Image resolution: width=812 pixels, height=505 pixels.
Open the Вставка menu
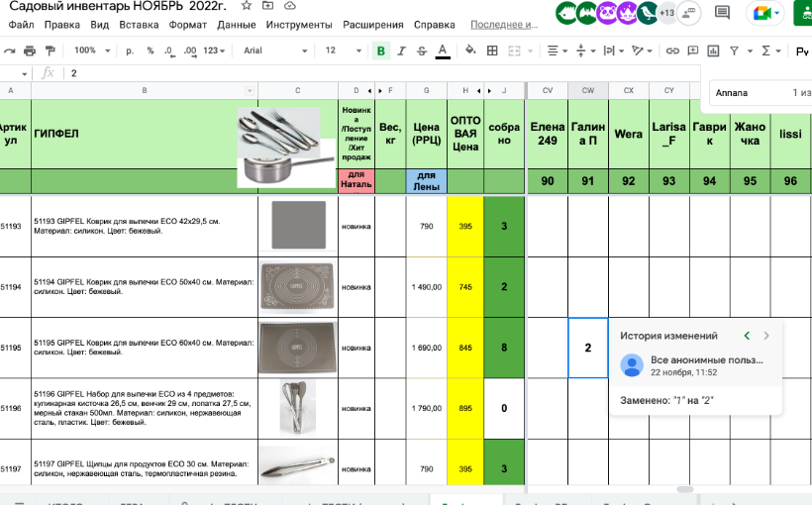click(x=138, y=24)
